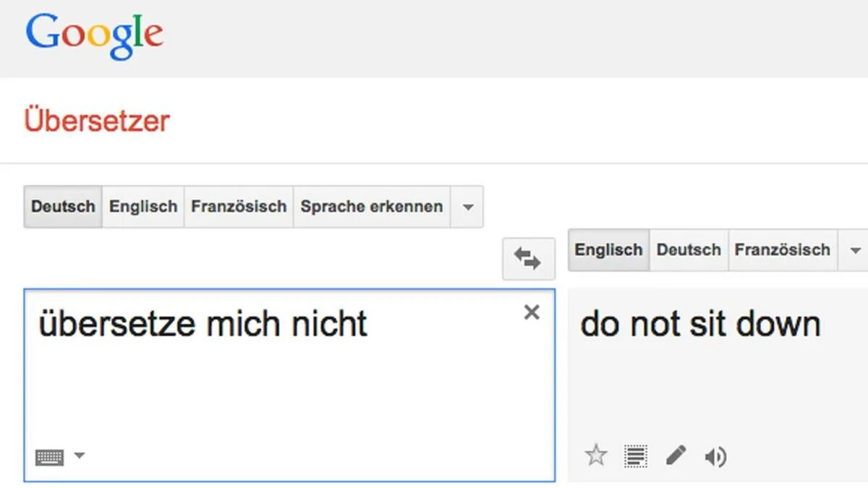Set target language to Französisch
Image resolution: width=868 pixels, height=488 pixels.
783,250
